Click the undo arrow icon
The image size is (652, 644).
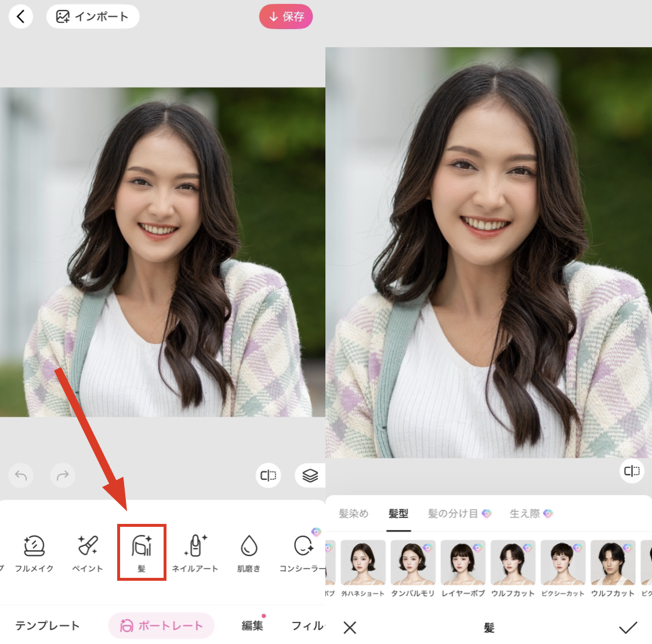point(21,475)
